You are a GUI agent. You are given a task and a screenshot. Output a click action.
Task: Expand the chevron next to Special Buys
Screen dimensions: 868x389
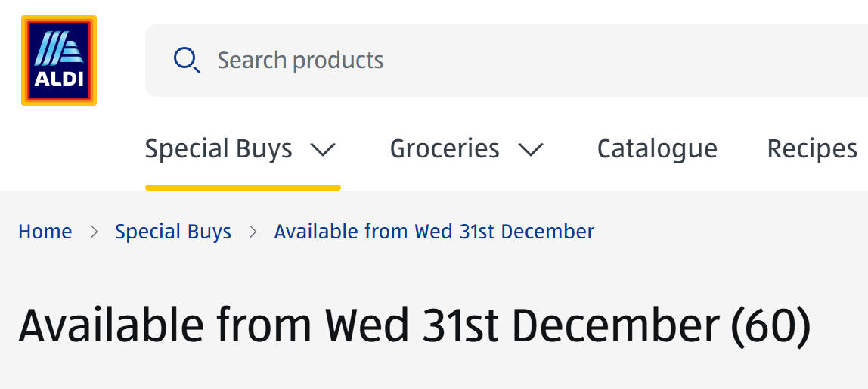click(323, 150)
